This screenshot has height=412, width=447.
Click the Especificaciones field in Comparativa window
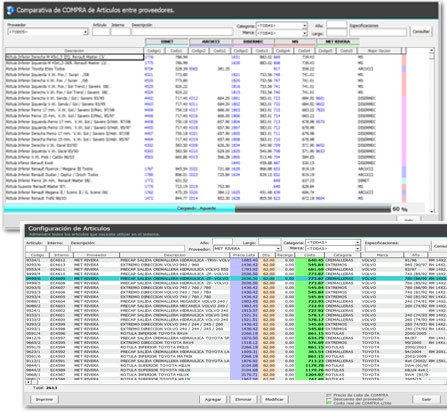(x=378, y=32)
